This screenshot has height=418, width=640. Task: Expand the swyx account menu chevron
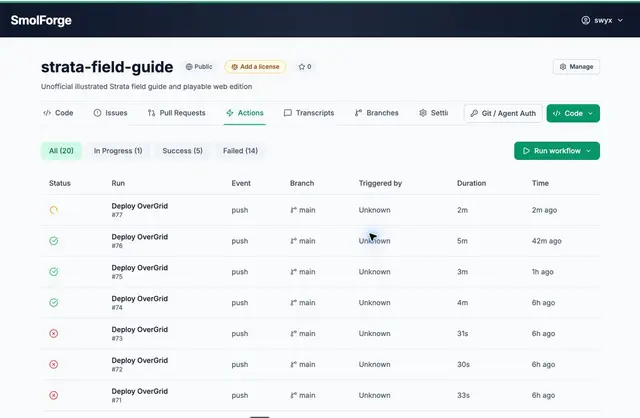pyautogui.click(x=620, y=20)
